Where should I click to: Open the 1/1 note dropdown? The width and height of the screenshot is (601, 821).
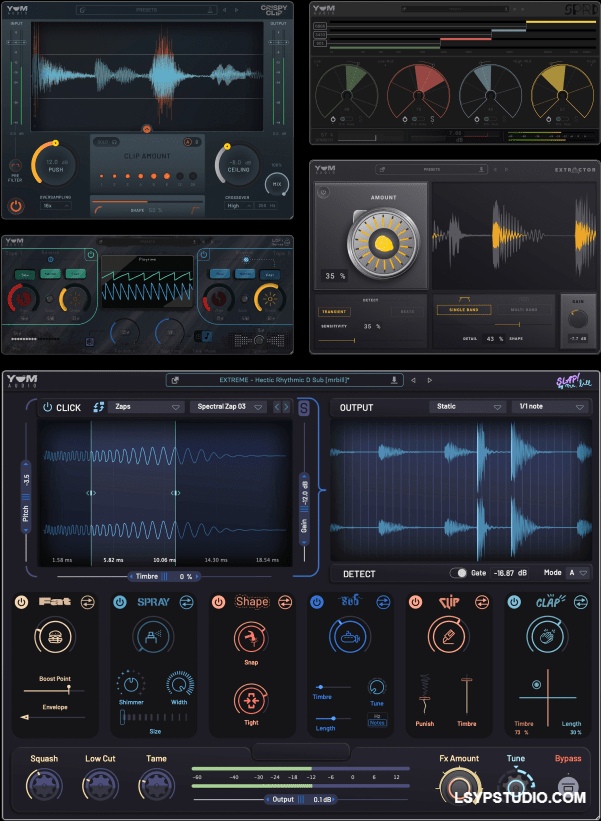[551, 407]
